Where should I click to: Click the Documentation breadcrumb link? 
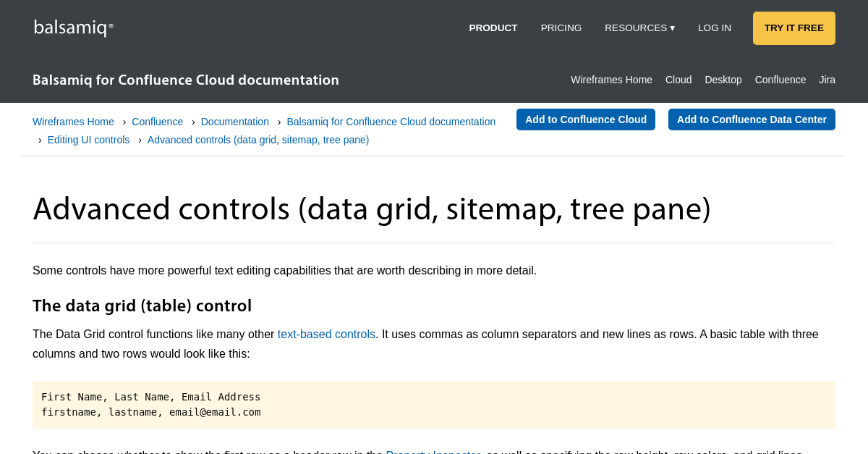[235, 122]
